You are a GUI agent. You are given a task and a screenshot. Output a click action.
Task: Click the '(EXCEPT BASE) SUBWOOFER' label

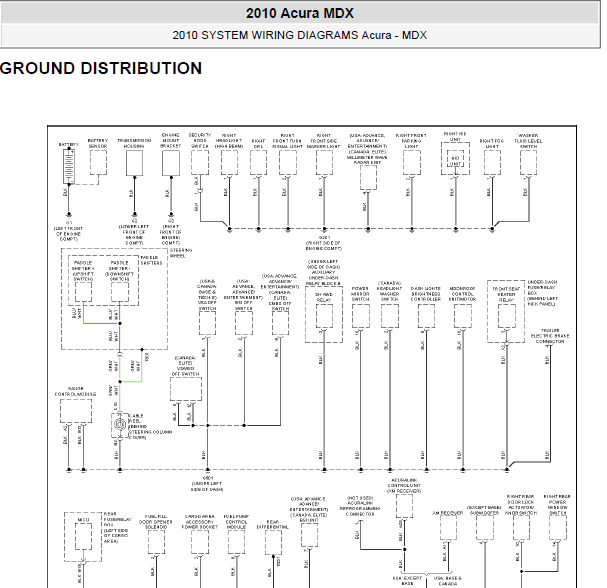484,510
